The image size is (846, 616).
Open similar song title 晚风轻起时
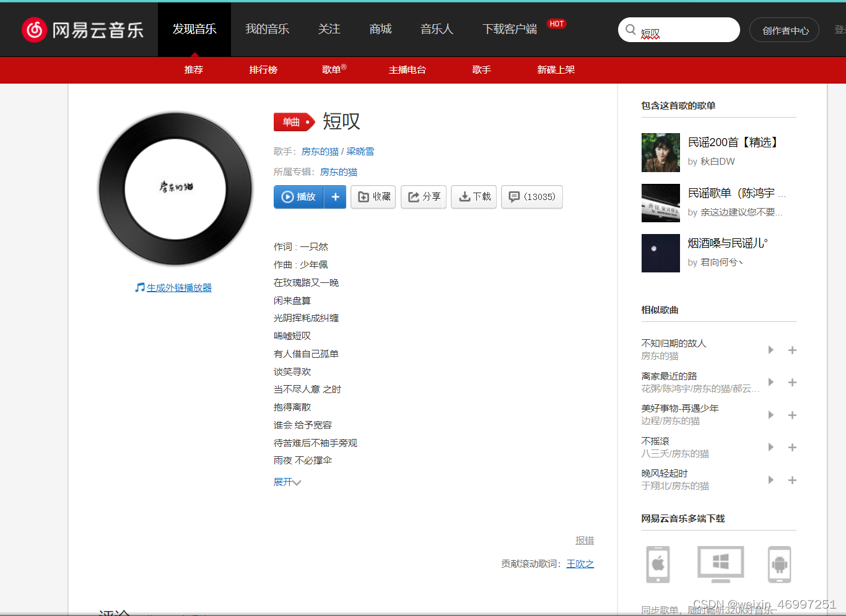(x=665, y=474)
